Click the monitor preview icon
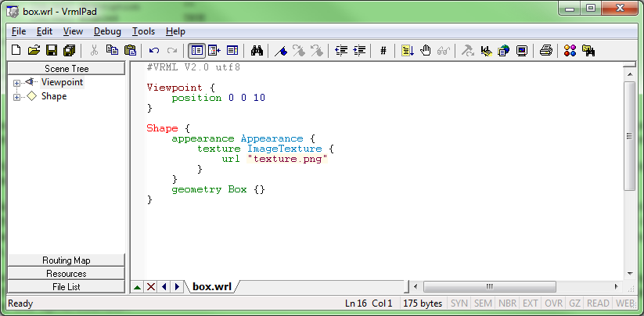 (522, 51)
